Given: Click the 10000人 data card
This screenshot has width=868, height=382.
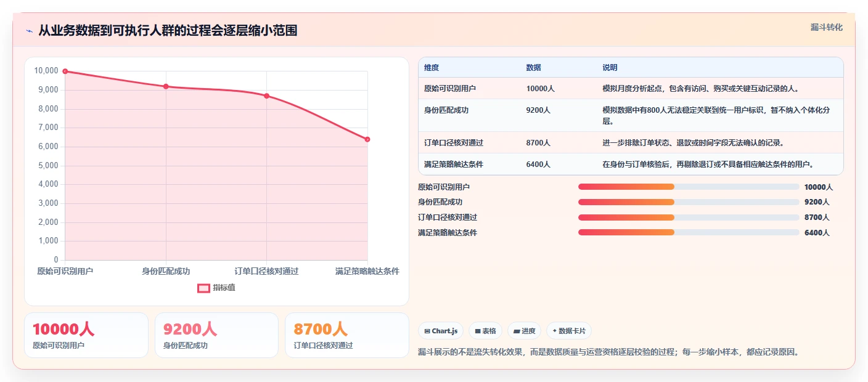Looking at the screenshot, I should pos(86,335).
